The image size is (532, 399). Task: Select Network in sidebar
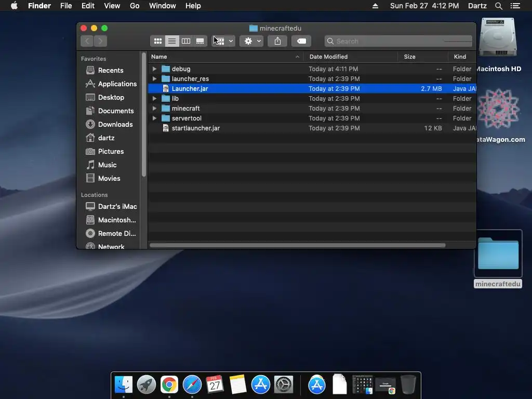(111, 246)
